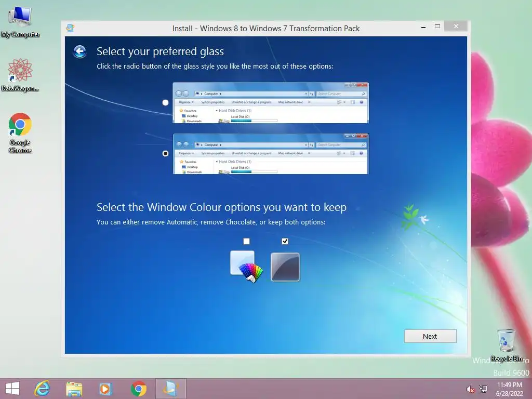532x399 pixels.
Task: Check the Automatic window colour checkbox
Action: [x=246, y=241]
